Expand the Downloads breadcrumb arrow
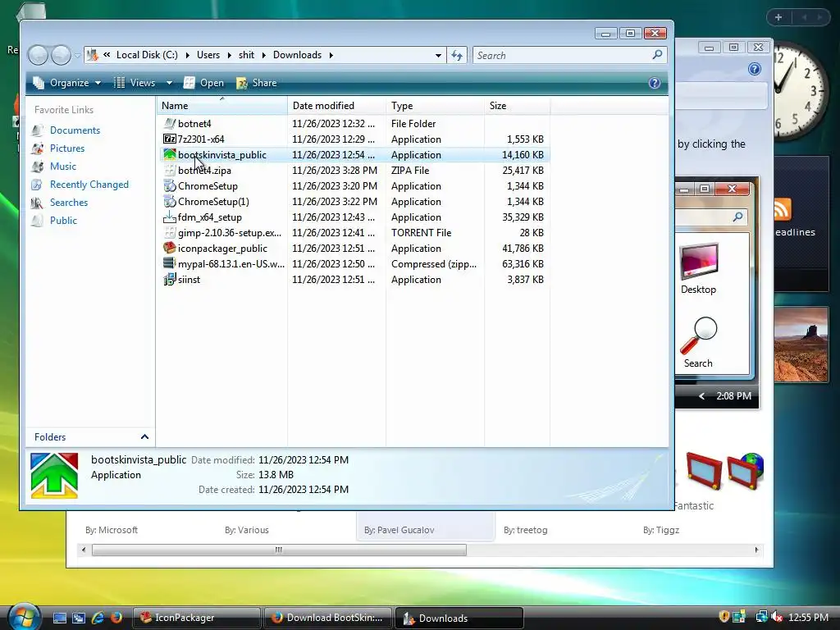 pyautogui.click(x=331, y=55)
